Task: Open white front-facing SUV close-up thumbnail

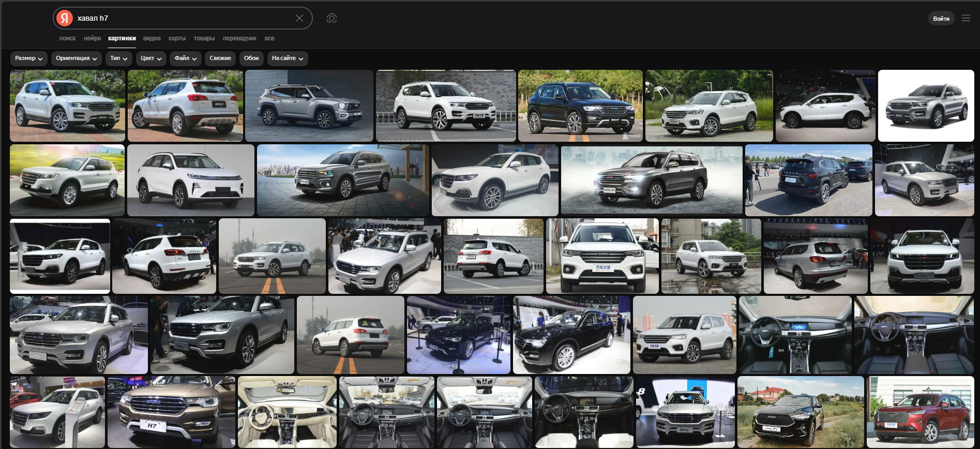Action: tap(602, 256)
